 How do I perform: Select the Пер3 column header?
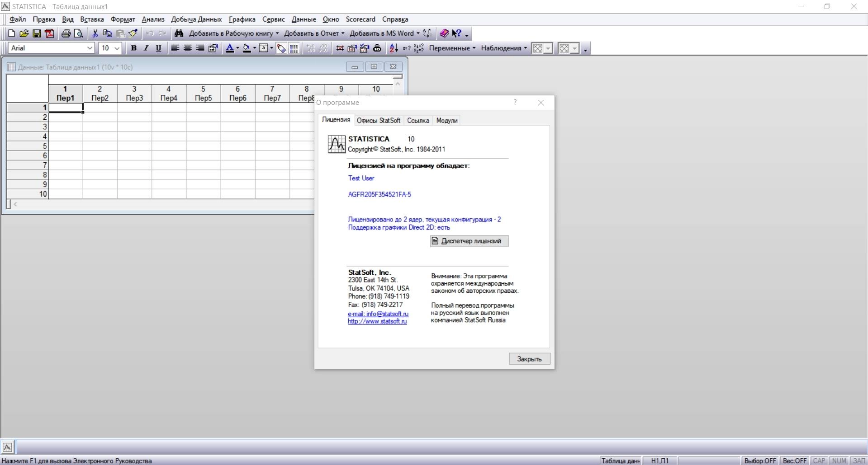134,94
